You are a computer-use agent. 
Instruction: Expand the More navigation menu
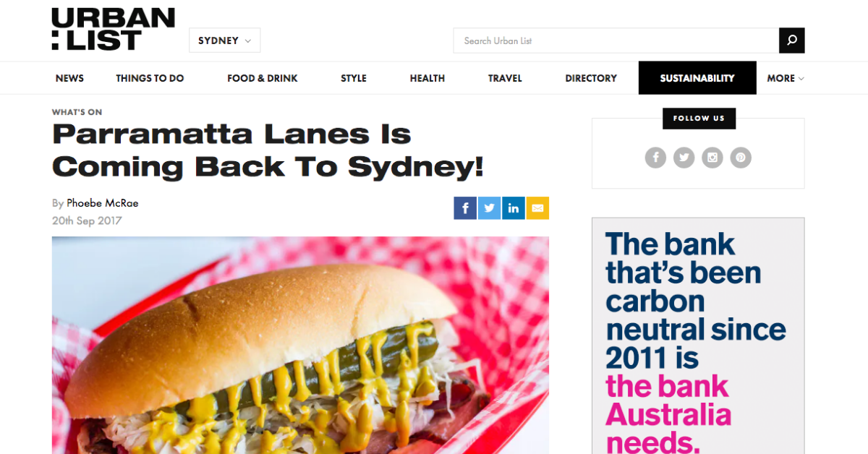(786, 78)
